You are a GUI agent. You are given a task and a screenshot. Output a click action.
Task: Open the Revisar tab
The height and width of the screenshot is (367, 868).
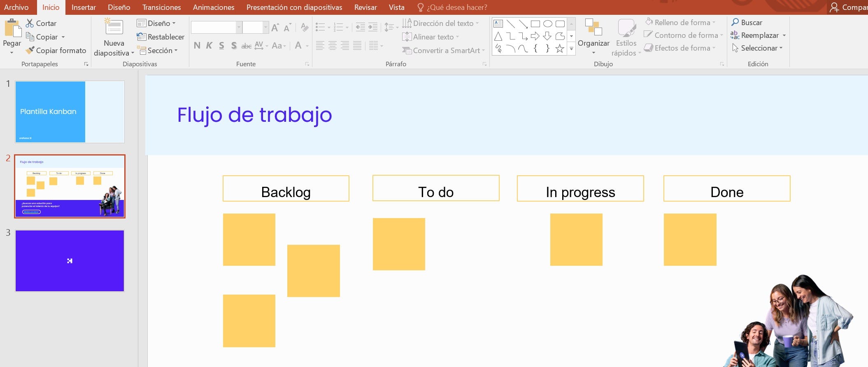[x=365, y=7]
